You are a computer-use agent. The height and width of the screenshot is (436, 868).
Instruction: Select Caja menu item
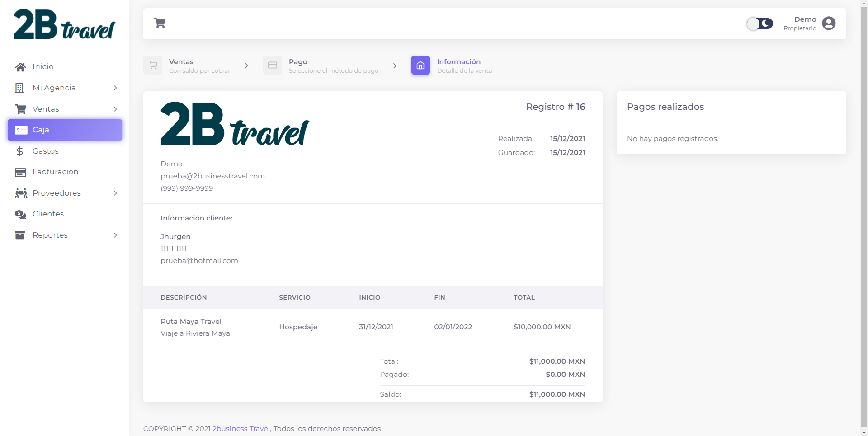65,130
